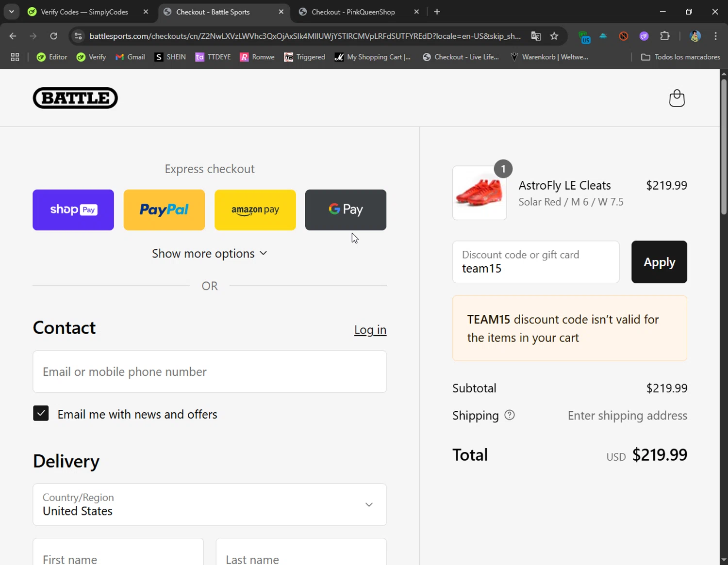The height and width of the screenshot is (565, 728).
Task: Close the Verify Codes tab
Action: 146,12
